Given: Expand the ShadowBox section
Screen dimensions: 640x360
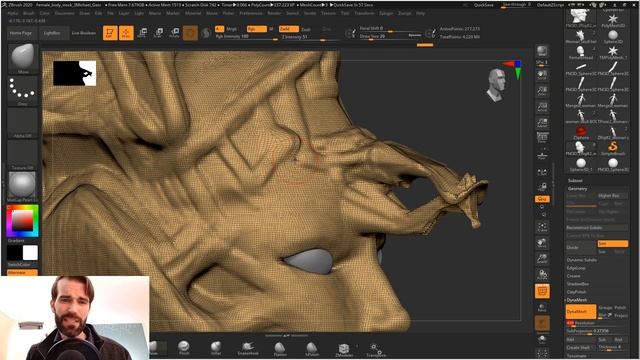Looking at the screenshot, I should [x=578, y=284].
